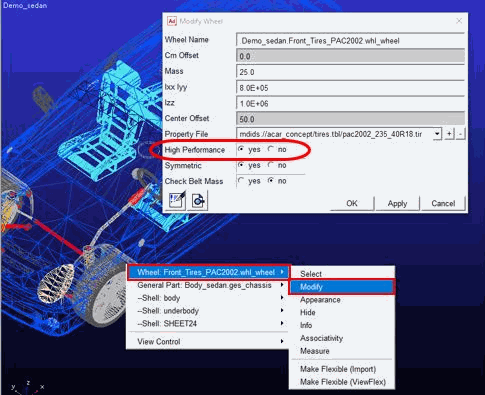485x395 pixels.
Task: Click the minus button beside Property File
Action: (460, 134)
